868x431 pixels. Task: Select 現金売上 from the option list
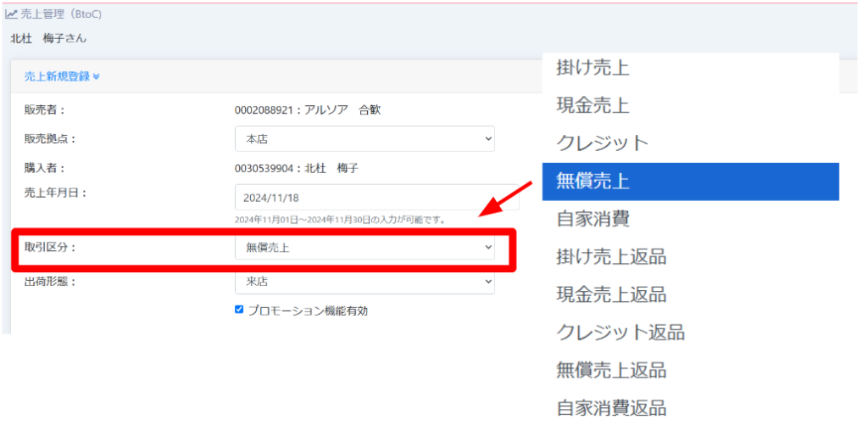point(593,106)
